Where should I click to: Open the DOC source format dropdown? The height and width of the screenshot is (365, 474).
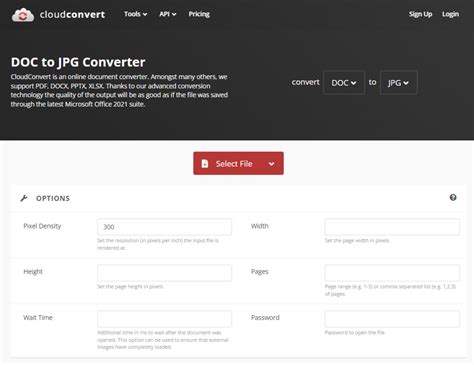pyautogui.click(x=344, y=83)
